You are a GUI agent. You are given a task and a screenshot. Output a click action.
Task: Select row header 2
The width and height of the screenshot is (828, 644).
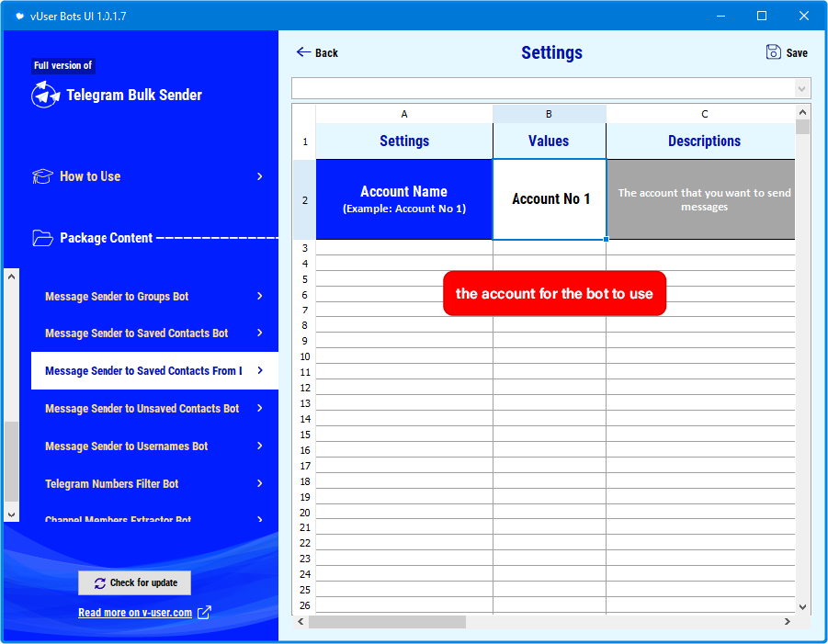(x=305, y=200)
